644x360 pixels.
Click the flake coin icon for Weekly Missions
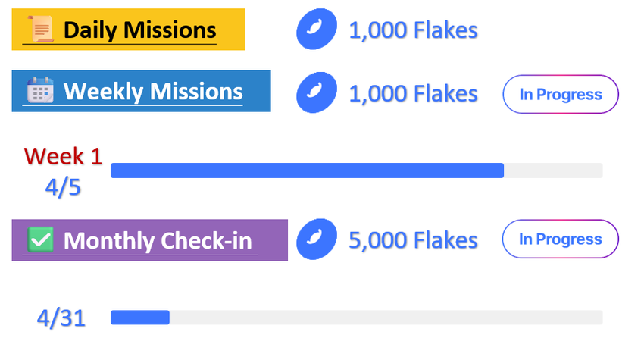point(315,93)
